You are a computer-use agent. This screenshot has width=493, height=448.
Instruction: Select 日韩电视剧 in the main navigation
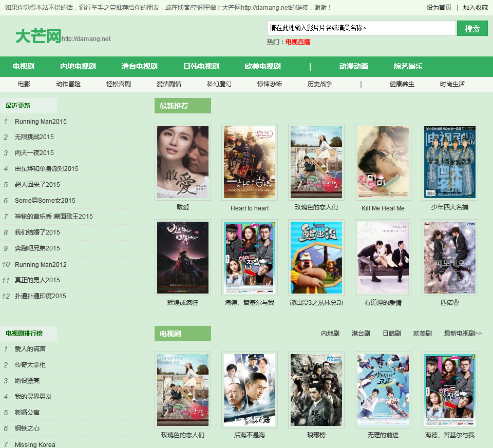(x=201, y=66)
